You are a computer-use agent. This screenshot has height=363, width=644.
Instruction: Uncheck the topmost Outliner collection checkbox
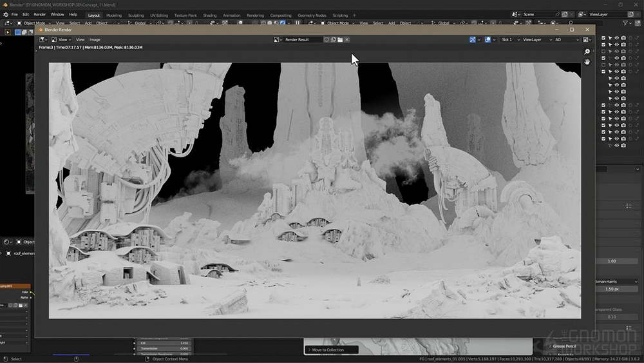point(603,38)
